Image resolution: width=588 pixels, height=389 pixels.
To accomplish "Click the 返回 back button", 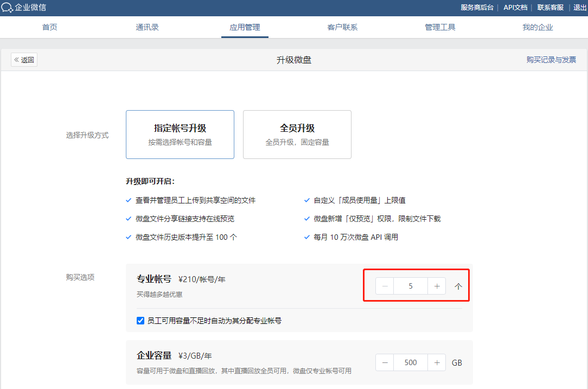I will click(x=24, y=60).
